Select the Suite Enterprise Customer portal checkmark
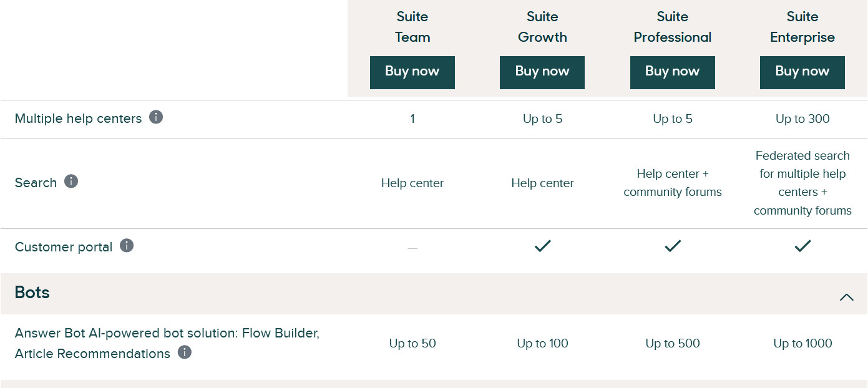868x388 pixels. 802,246
